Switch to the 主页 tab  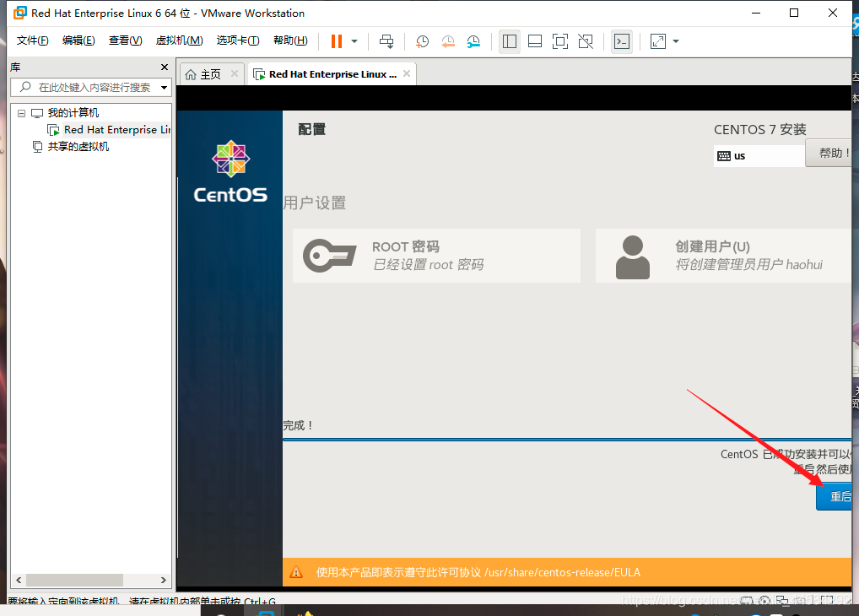pos(210,74)
